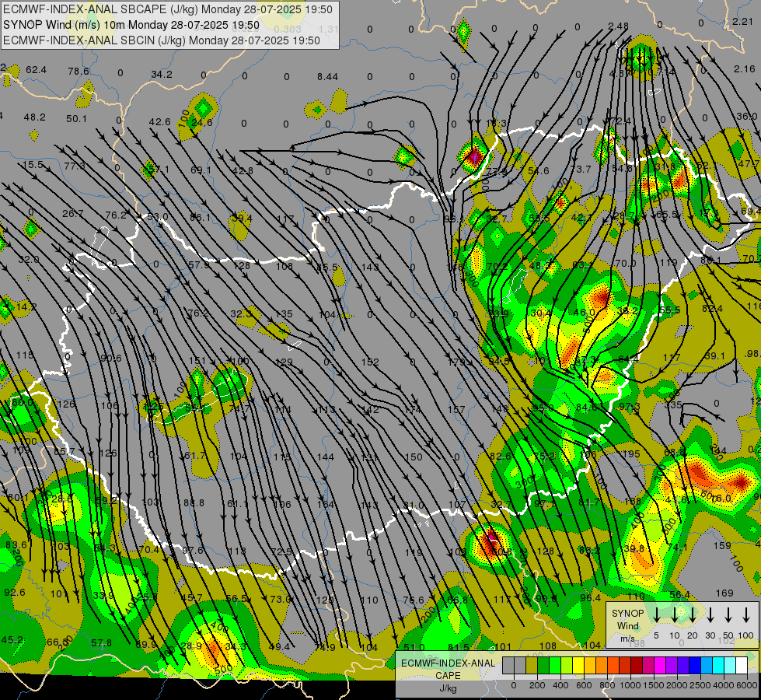Pick the amber CAPE legend swatch

click(x=590, y=666)
